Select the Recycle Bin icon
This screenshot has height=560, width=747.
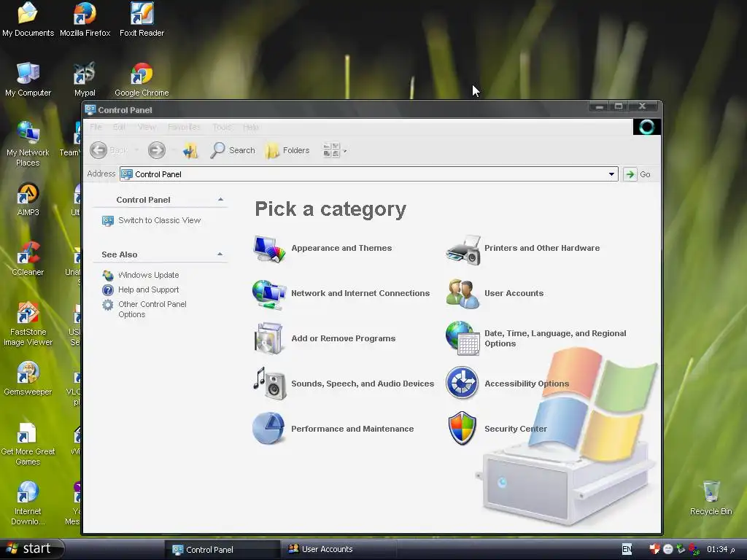pyautogui.click(x=711, y=498)
